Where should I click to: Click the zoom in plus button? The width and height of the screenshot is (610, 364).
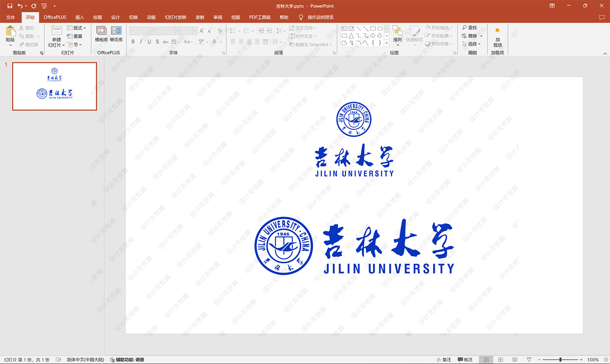pos(581,360)
